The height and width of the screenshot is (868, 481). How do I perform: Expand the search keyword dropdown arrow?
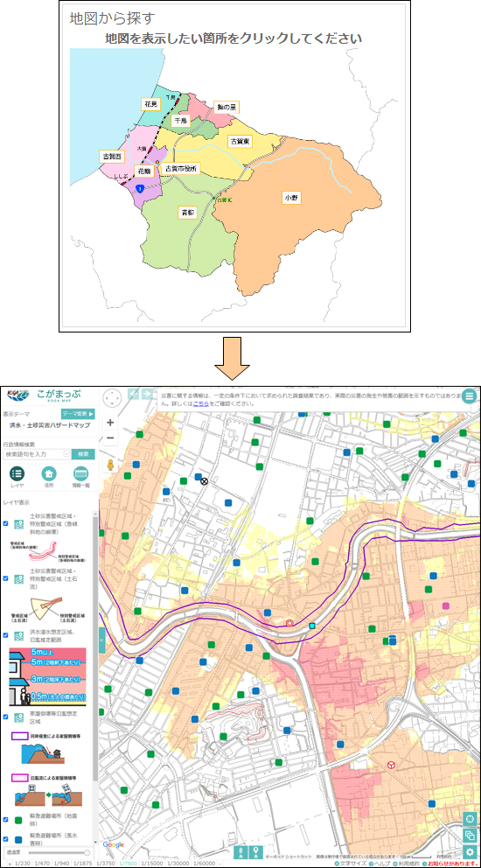pyautogui.click(x=67, y=454)
